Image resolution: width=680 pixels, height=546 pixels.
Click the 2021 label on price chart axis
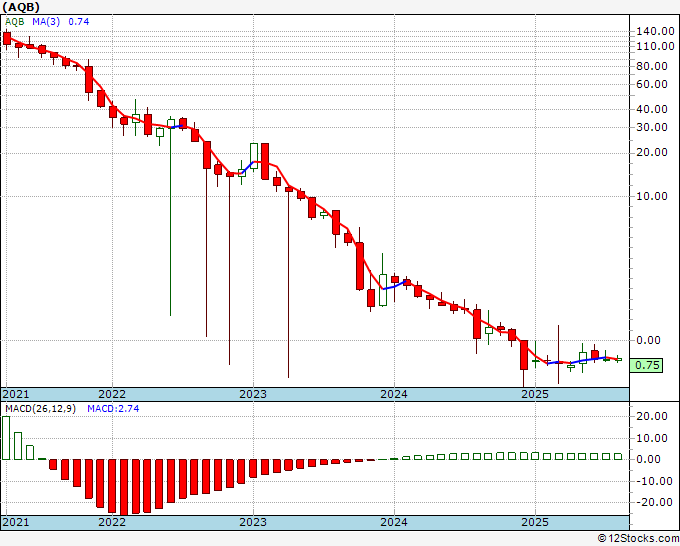point(16,394)
